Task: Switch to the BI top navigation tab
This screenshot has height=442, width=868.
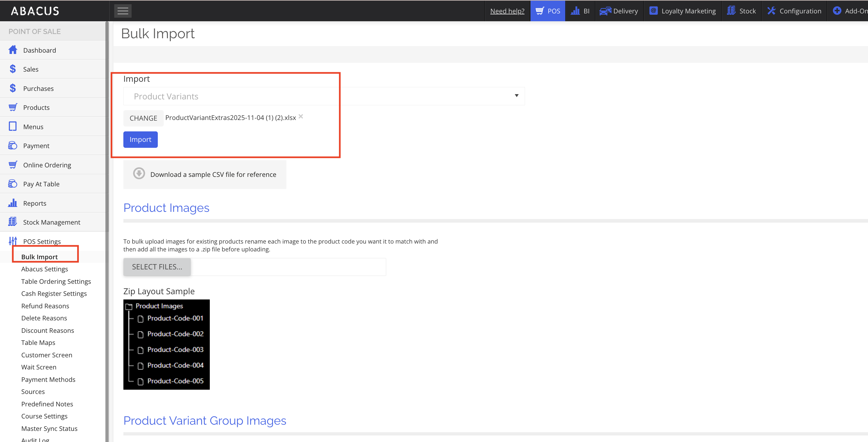Action: point(580,11)
